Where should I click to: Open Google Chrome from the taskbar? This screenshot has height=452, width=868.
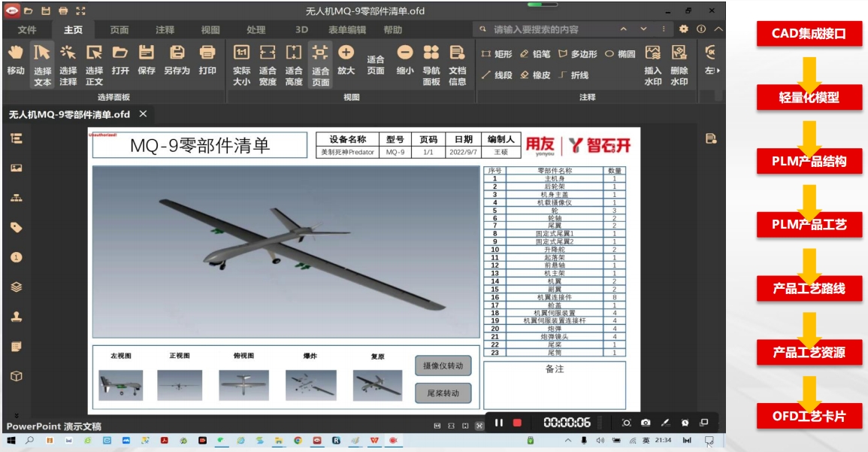[x=298, y=441]
